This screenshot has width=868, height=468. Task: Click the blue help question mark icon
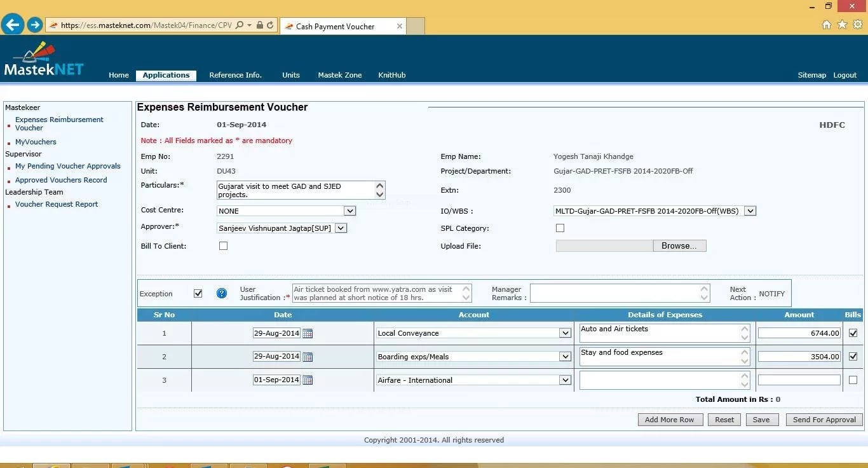tap(222, 293)
